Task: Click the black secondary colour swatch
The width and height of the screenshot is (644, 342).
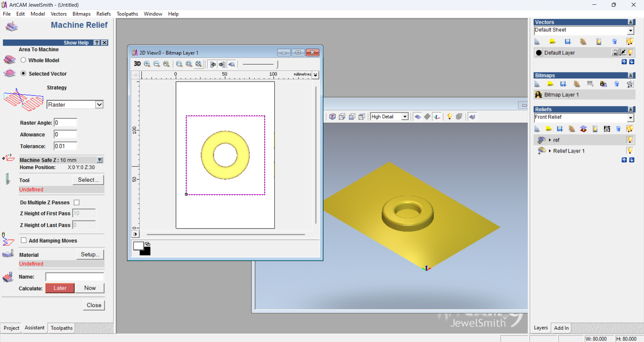Action: [147, 252]
